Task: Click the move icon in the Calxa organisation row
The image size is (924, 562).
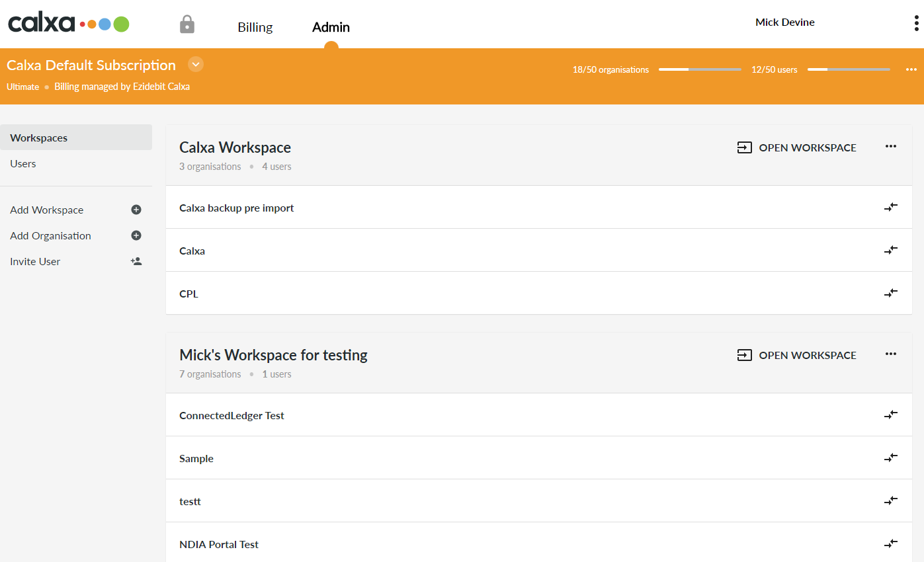Action: click(x=891, y=250)
